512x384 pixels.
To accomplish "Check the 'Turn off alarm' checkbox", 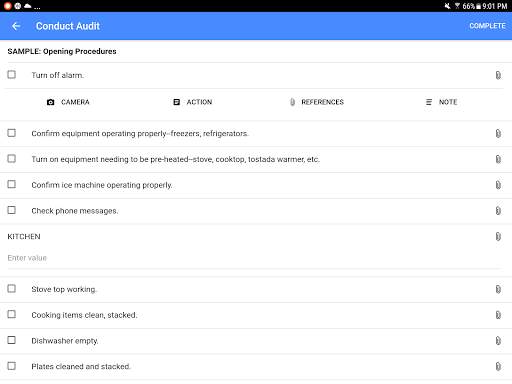I will tap(12, 75).
